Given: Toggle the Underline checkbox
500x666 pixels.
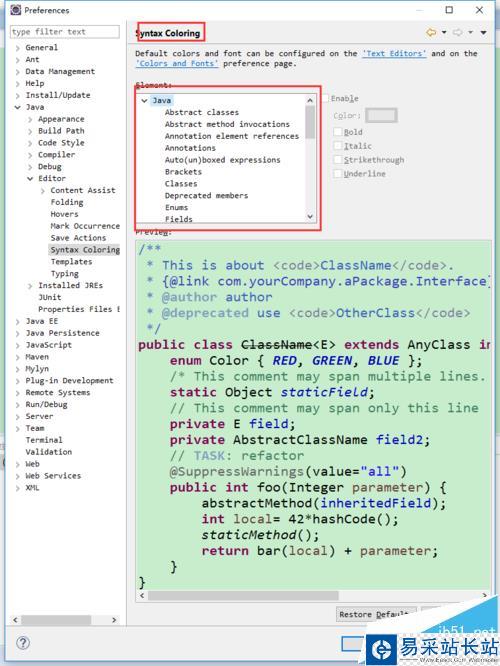Looking at the screenshot, I should pyautogui.click(x=338, y=174).
